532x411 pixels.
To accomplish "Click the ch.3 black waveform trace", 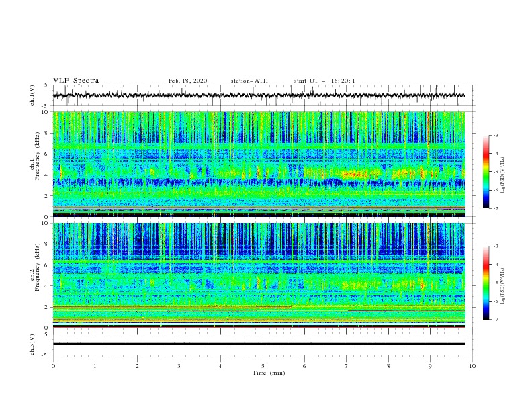I will (259, 344).
